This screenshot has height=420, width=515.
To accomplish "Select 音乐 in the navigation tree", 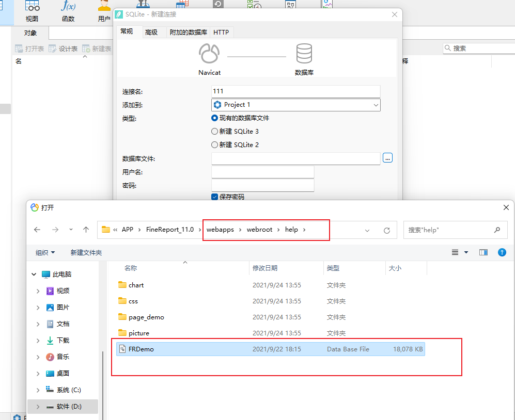I will (63, 357).
